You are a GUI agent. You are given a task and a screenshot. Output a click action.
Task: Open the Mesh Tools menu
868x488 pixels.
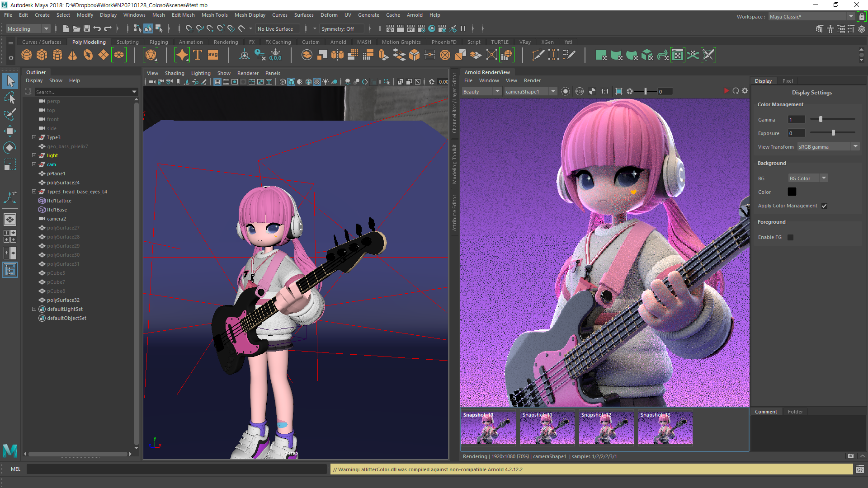pos(214,15)
